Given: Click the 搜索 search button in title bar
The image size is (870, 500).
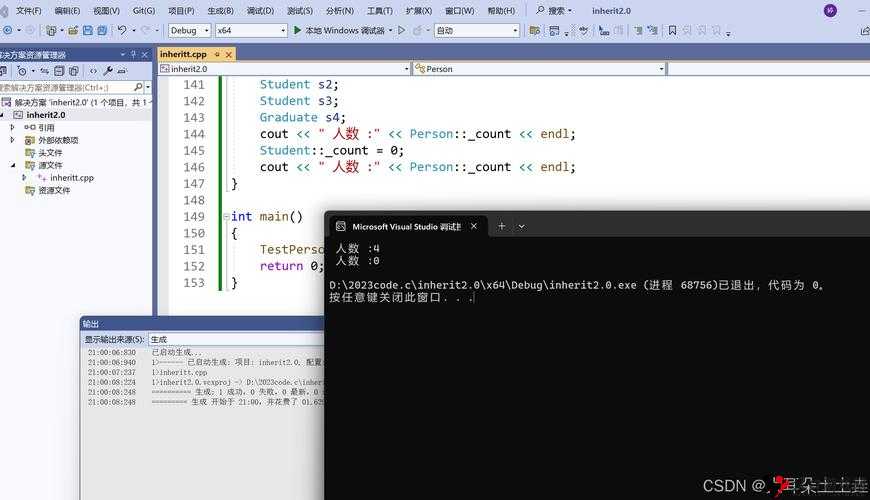Looking at the screenshot, I should 554,11.
